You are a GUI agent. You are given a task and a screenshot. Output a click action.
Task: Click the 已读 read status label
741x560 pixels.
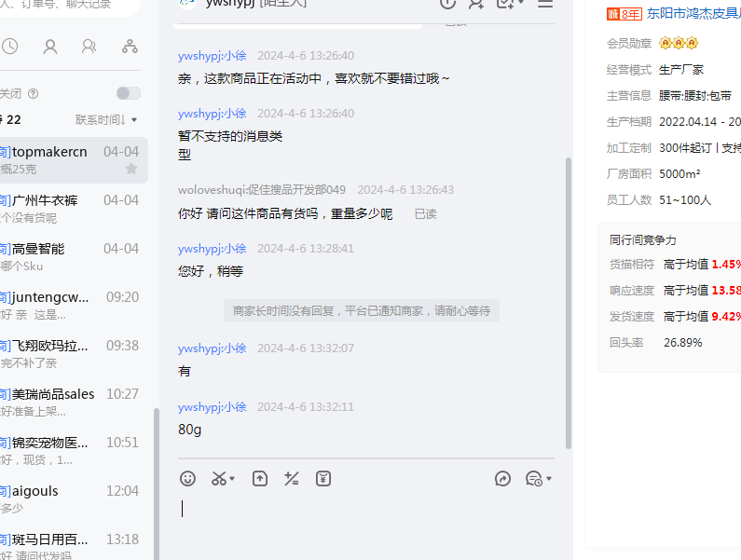(426, 214)
